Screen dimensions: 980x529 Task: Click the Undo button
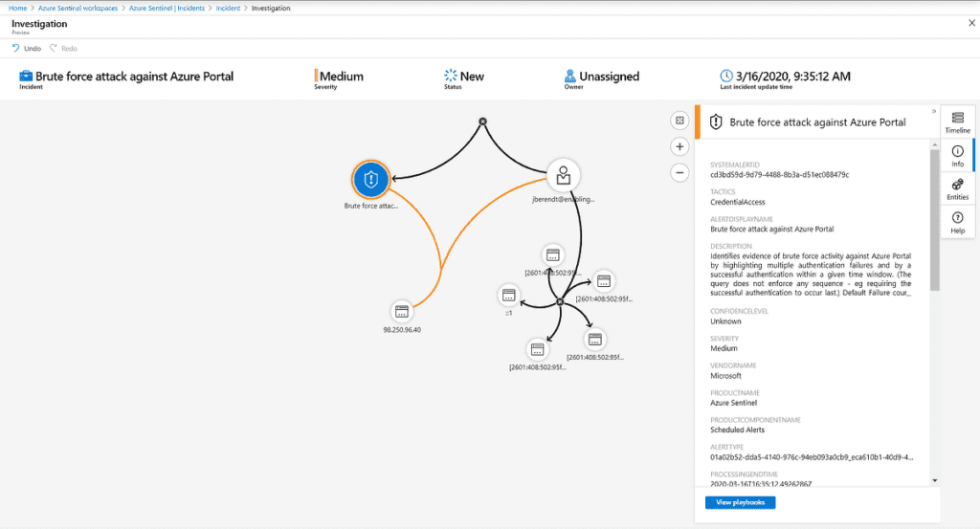(x=26, y=48)
